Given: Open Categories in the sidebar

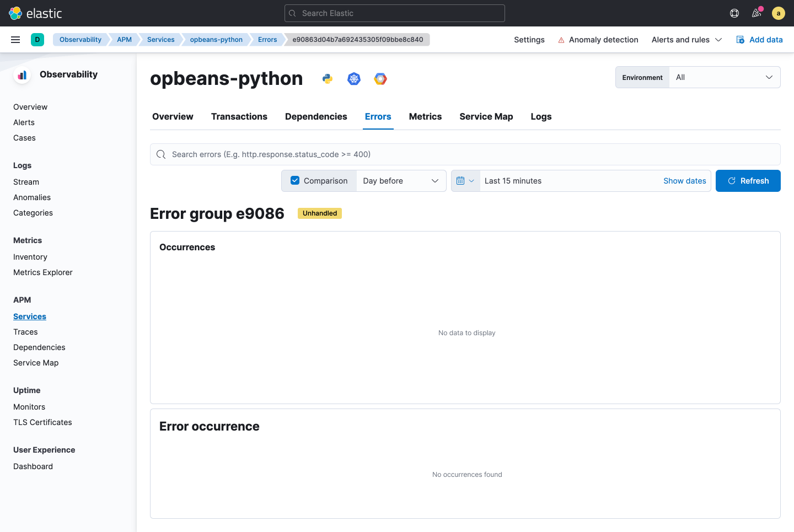Looking at the screenshot, I should coord(33,213).
